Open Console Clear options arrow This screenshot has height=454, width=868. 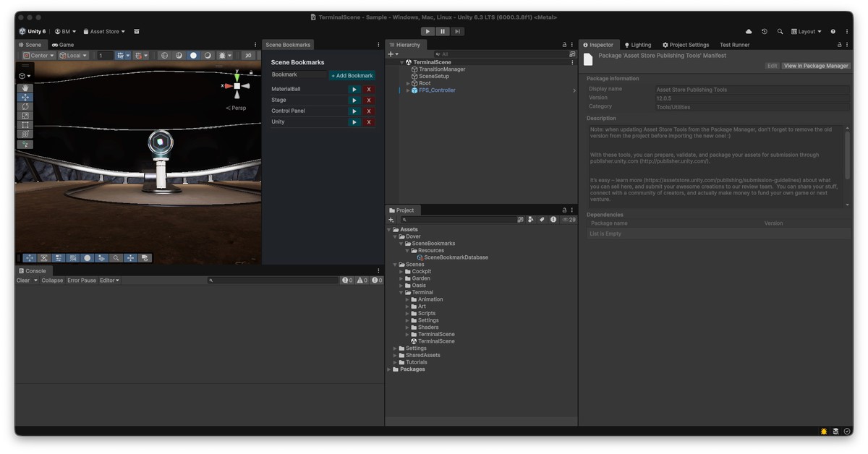[x=35, y=280]
